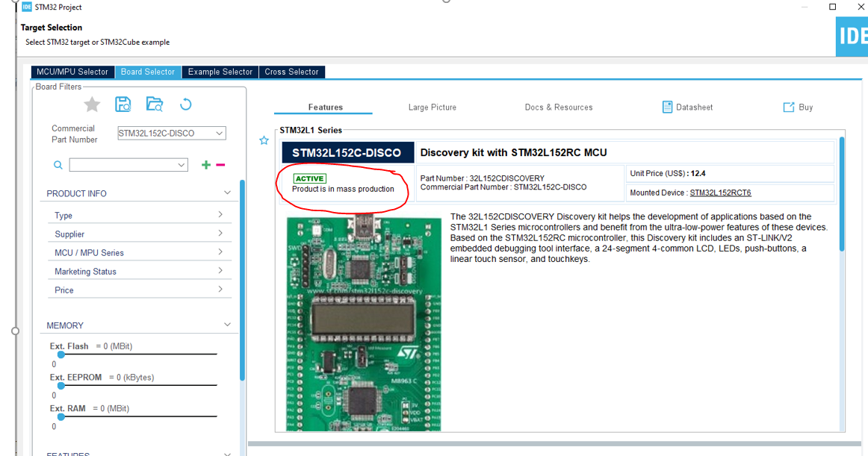Remove search criterion with minus icon

tap(220, 164)
